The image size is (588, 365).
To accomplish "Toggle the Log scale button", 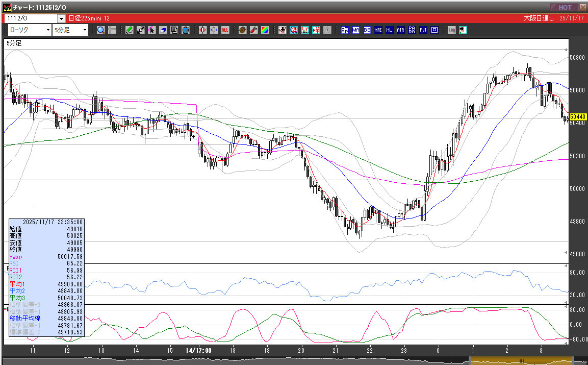I will click(x=451, y=30).
